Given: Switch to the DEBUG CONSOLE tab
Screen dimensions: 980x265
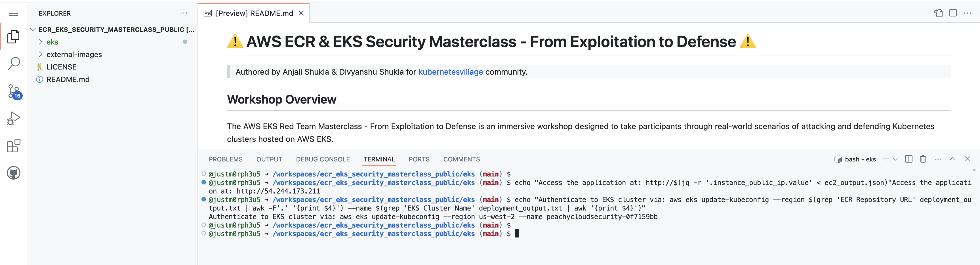Looking at the screenshot, I should 323,159.
